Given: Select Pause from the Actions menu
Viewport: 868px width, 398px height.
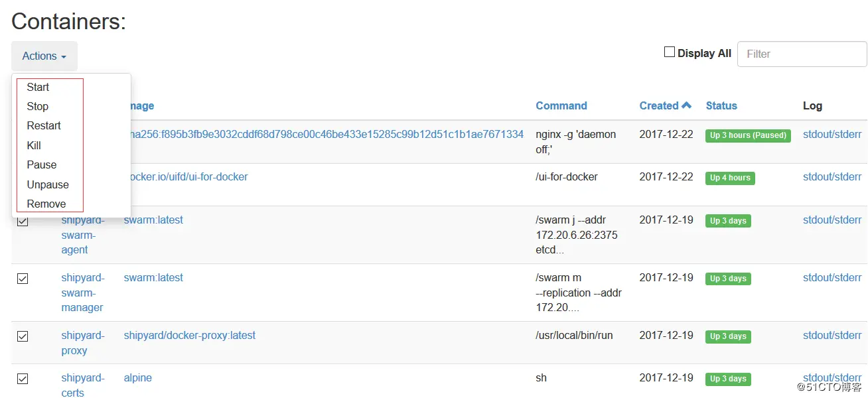Looking at the screenshot, I should tap(42, 165).
